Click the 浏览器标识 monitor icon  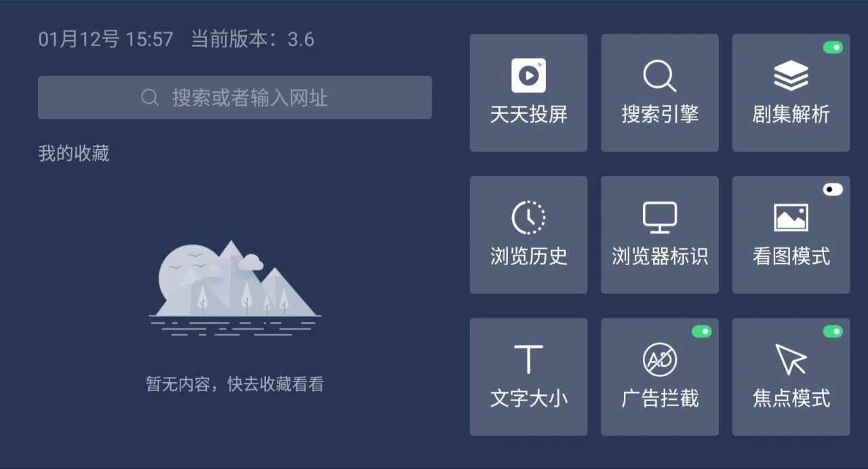coord(660,218)
